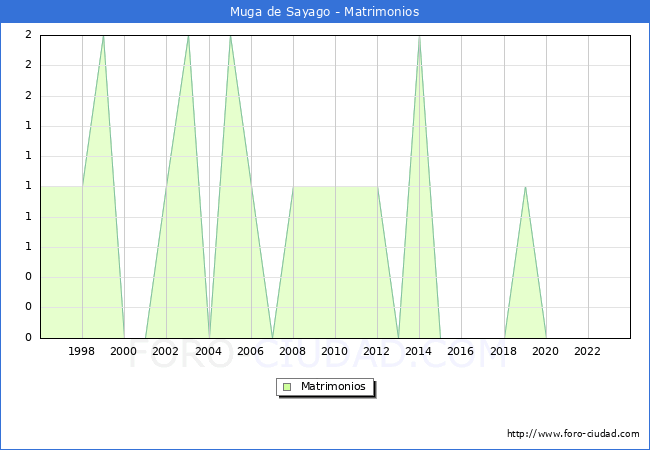650x450 pixels.
Task: Click the 2014 x-axis label
Action: pos(419,351)
